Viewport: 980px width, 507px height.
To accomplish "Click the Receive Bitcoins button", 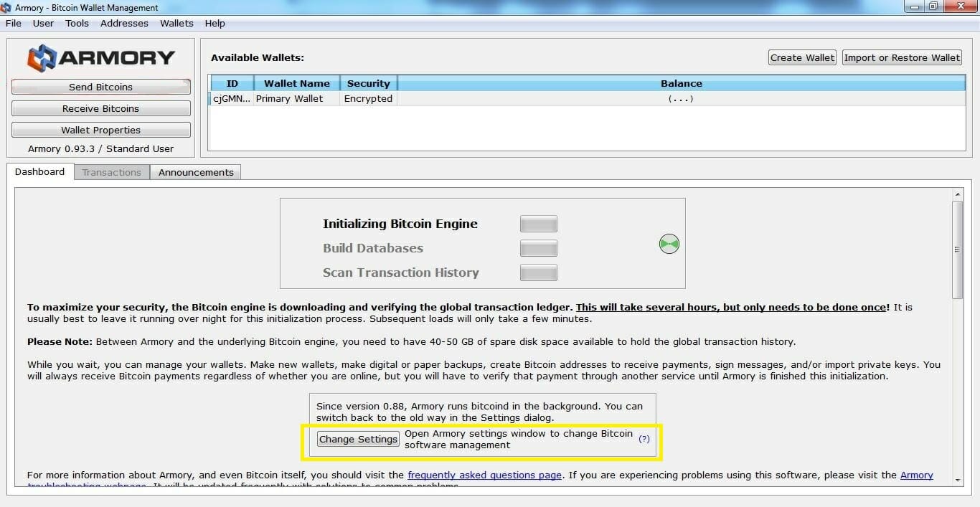I will point(101,108).
